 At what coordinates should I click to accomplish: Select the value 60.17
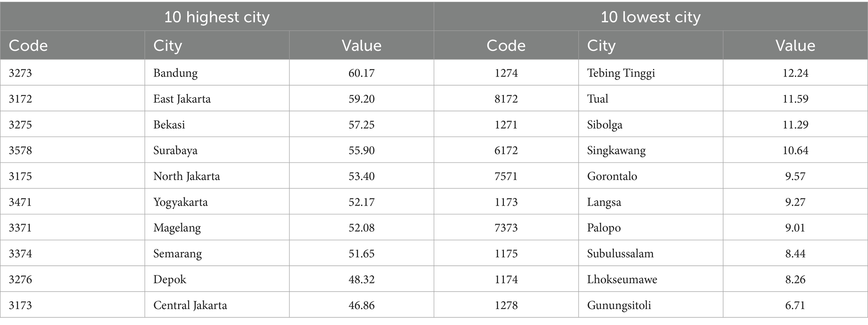click(362, 73)
